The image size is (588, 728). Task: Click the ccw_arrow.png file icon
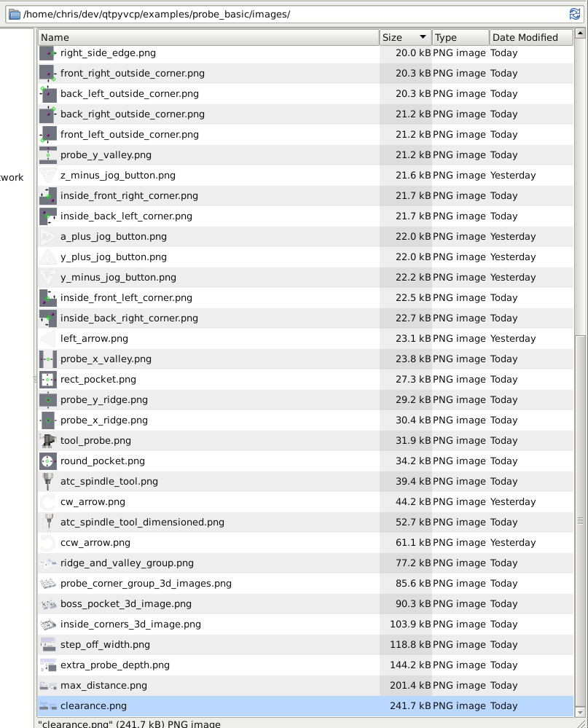point(48,543)
